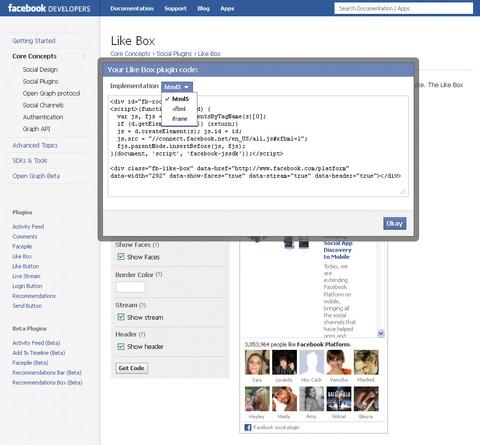Open Lucanda's profile photo thumbnail
480x445 pixels.
pos(284,363)
